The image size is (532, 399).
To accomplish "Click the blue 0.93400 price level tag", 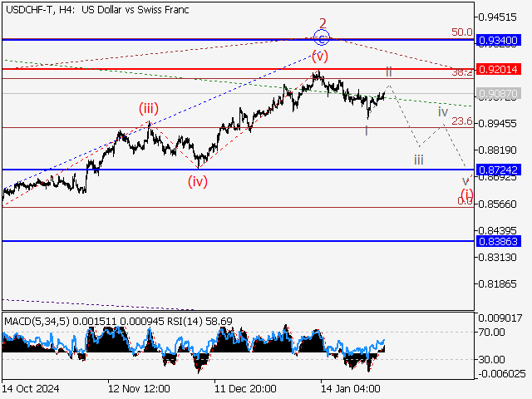I will (500, 40).
